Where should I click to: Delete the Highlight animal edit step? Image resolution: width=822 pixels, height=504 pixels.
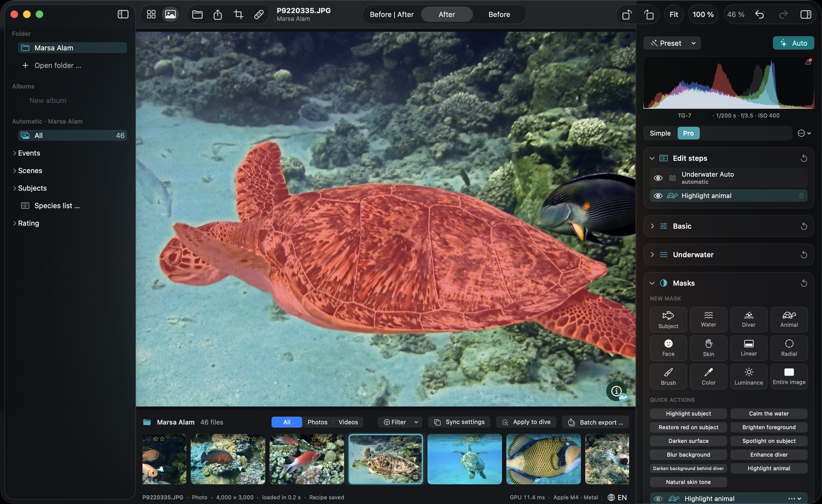(x=801, y=196)
